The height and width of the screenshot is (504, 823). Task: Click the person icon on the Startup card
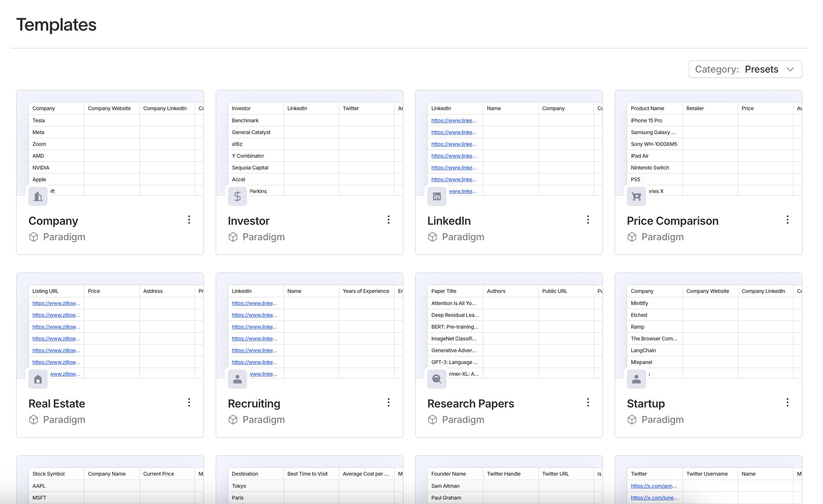tap(636, 379)
